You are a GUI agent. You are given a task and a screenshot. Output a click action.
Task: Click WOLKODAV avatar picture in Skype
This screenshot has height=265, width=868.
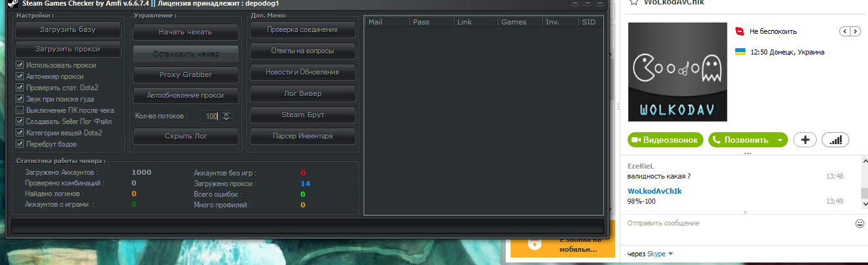[x=678, y=72]
